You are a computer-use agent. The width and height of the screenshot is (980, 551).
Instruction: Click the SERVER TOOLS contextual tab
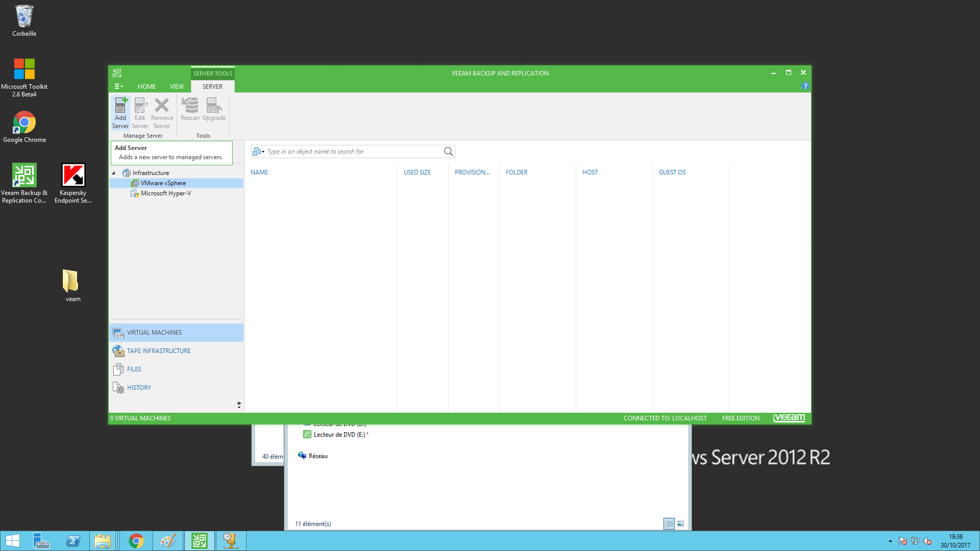[213, 73]
